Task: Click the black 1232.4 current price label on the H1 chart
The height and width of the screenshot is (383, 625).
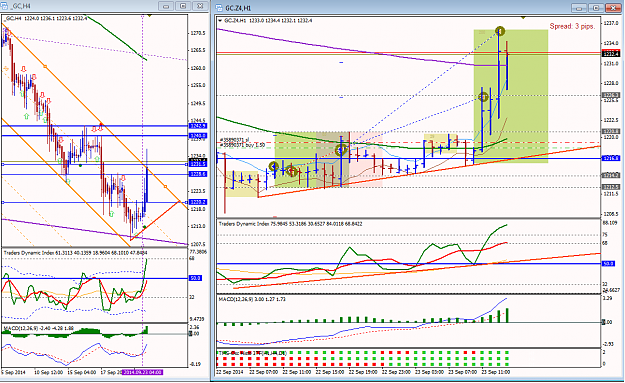Action: 611,54
